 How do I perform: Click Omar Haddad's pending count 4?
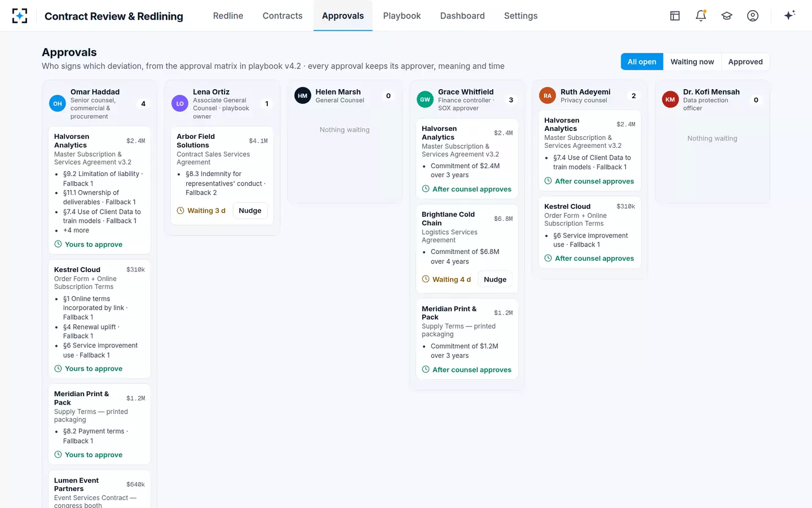(x=143, y=104)
